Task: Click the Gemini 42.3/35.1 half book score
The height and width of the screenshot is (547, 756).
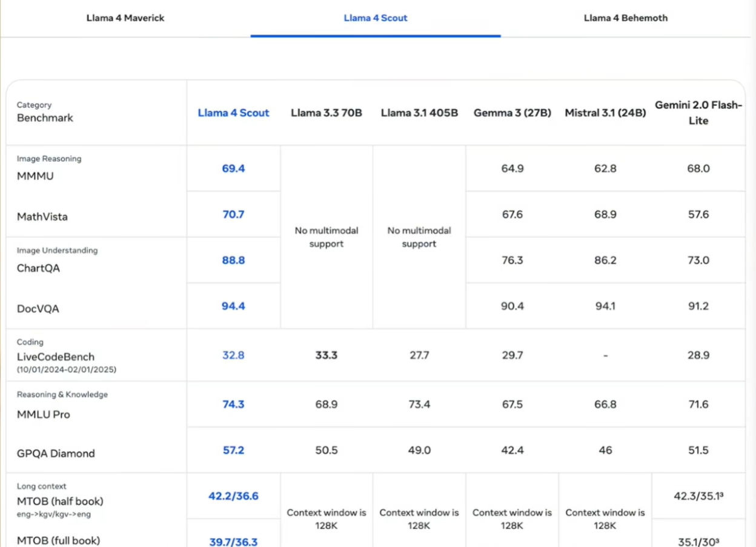Action: (698, 496)
